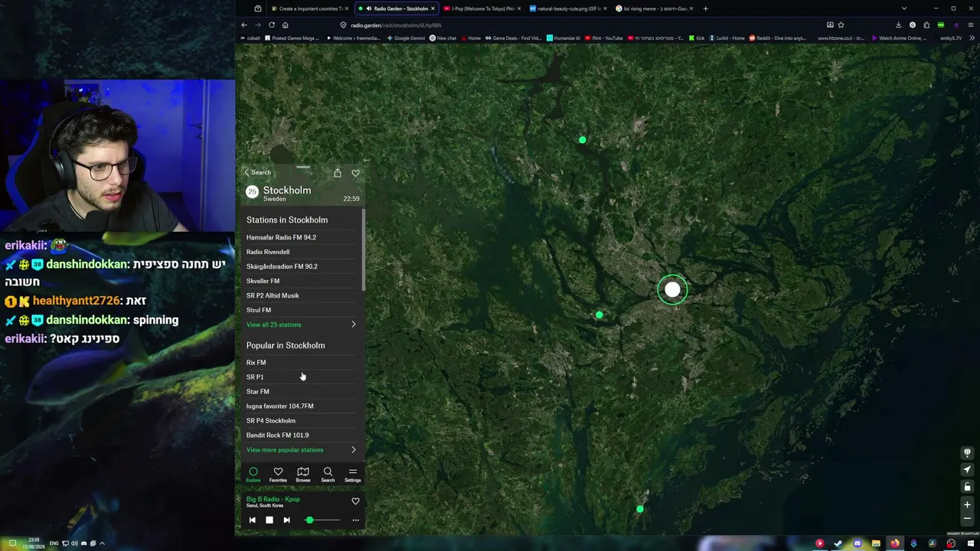Open Firefox from the taskbar
The image size is (980, 551).
(894, 543)
